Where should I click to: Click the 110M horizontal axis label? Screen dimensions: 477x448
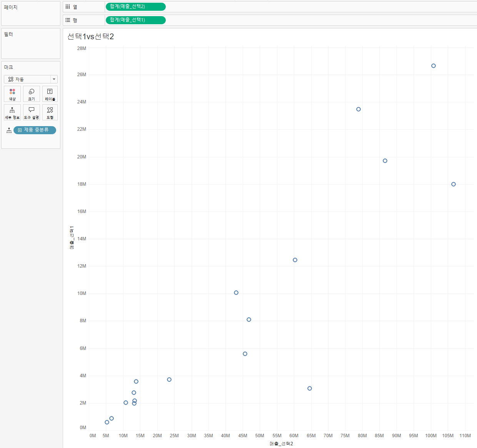tap(465, 436)
